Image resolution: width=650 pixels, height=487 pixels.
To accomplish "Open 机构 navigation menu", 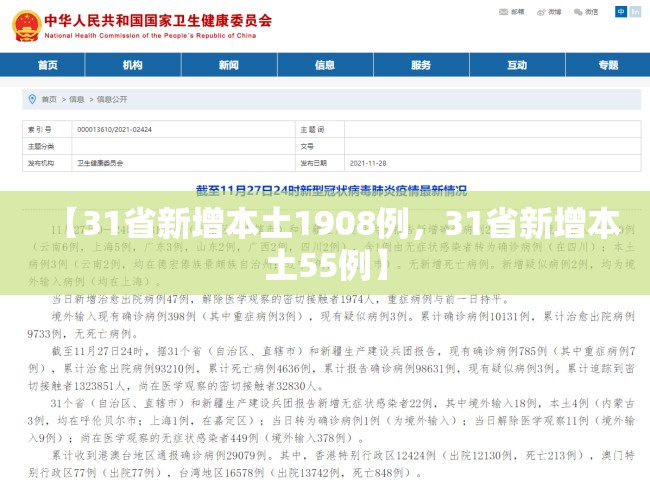I will point(133,65).
